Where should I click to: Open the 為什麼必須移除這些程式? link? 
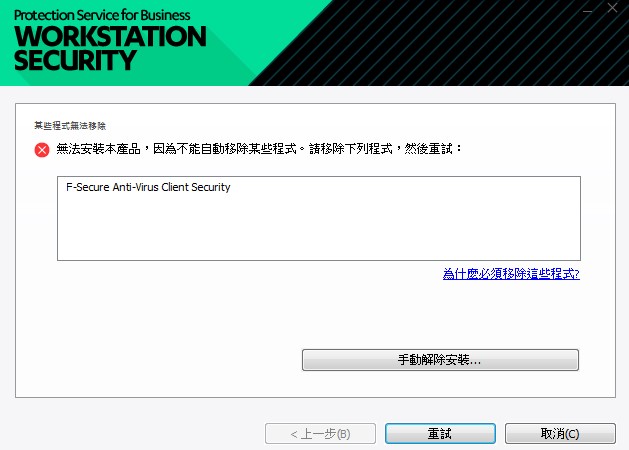pyautogui.click(x=511, y=274)
